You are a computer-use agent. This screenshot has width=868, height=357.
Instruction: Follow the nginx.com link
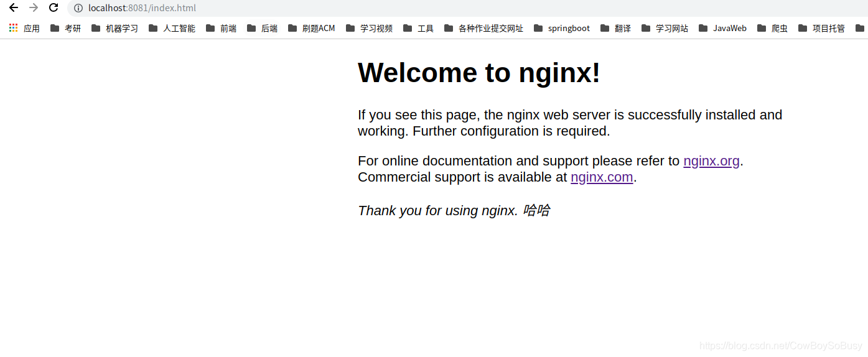(x=602, y=177)
